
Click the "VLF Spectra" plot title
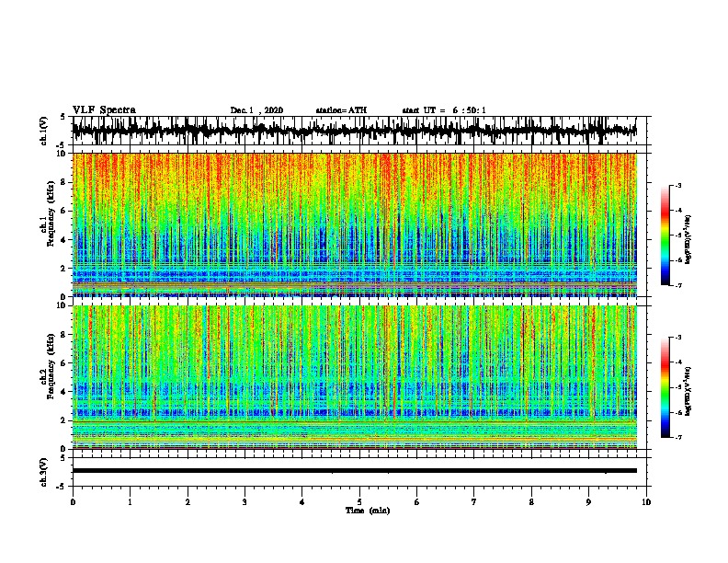click(x=104, y=110)
